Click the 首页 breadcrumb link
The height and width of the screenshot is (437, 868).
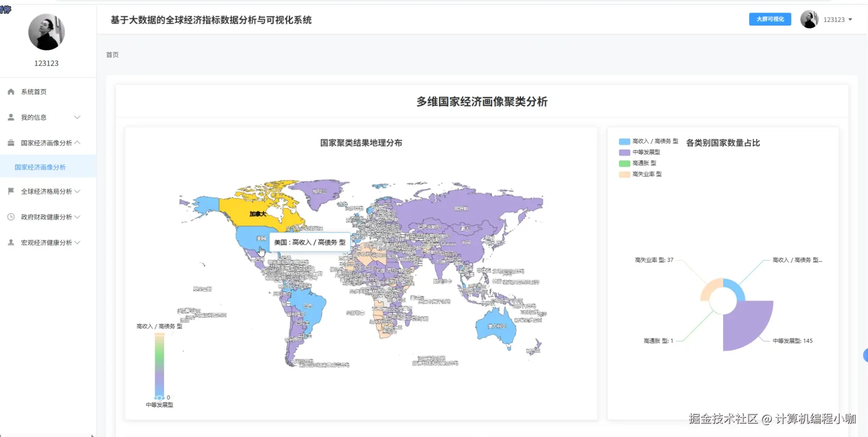click(112, 54)
